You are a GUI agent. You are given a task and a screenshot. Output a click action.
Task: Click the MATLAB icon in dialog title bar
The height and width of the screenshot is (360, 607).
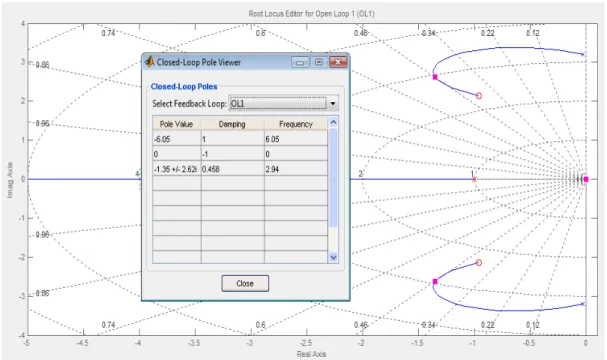point(149,61)
